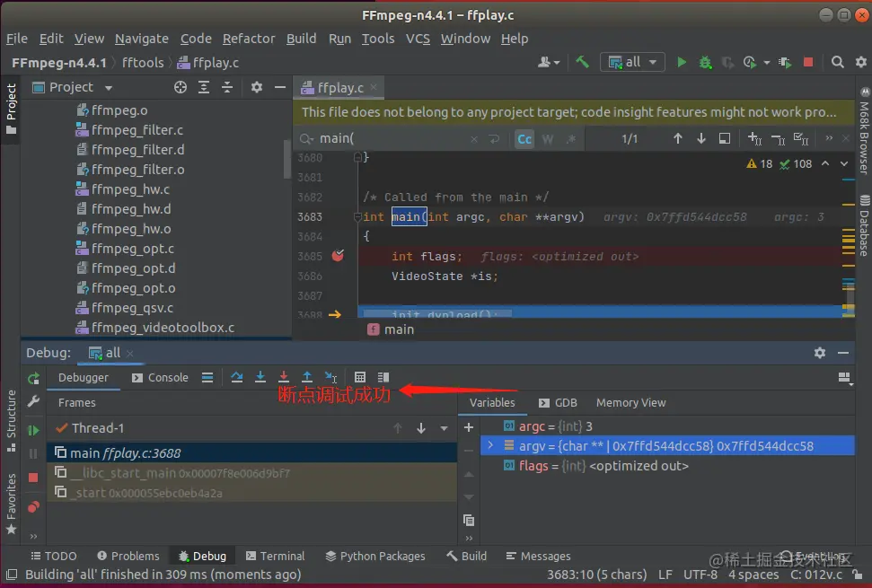This screenshot has width=872, height=588.
Task: Open Problems tool window
Action: [x=128, y=556]
